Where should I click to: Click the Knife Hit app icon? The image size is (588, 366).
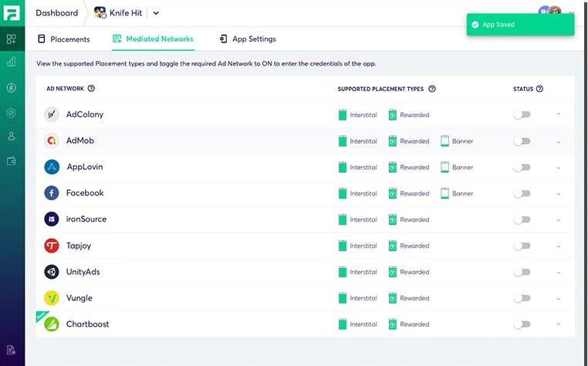pos(100,13)
